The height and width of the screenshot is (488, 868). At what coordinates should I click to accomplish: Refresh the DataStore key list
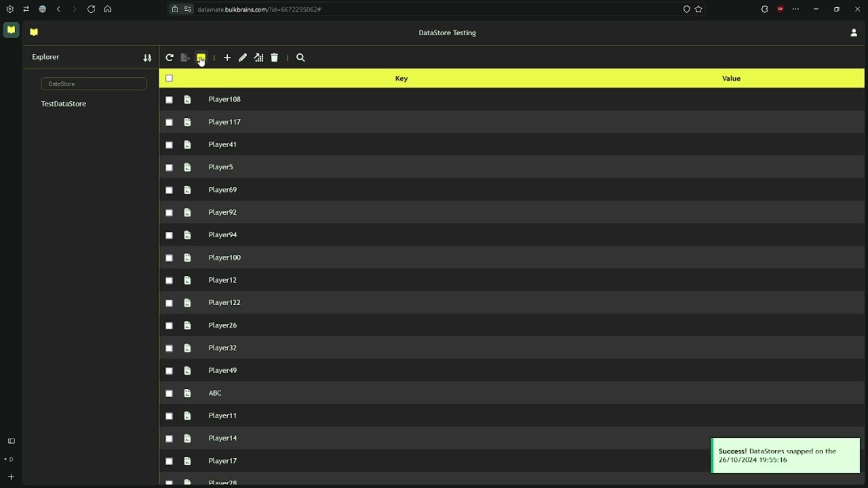coord(170,58)
